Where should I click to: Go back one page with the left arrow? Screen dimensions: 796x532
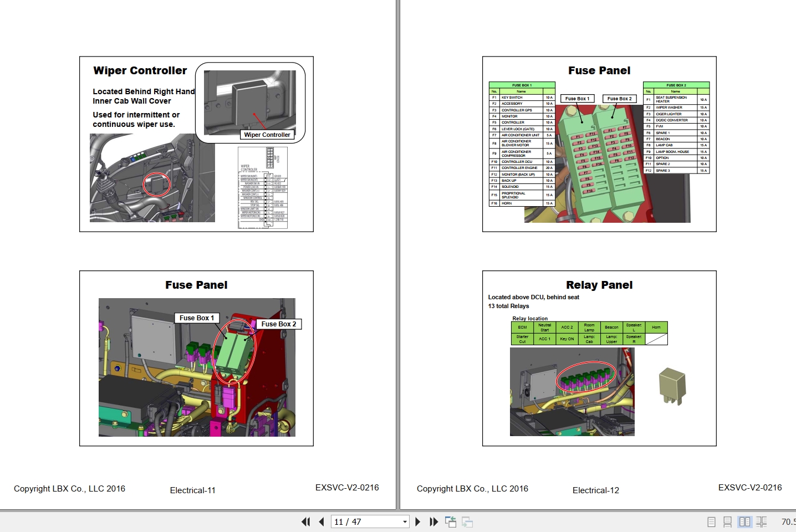tap(322, 521)
